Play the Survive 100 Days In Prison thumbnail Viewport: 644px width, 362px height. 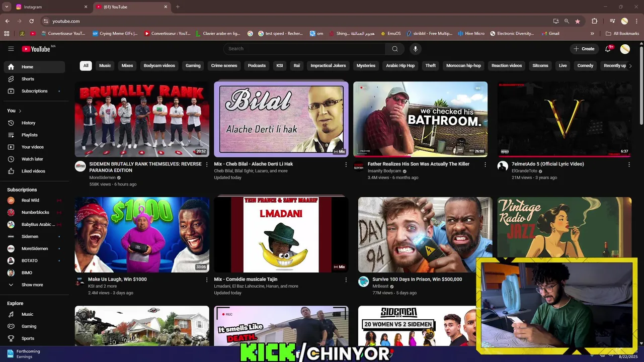(425, 234)
